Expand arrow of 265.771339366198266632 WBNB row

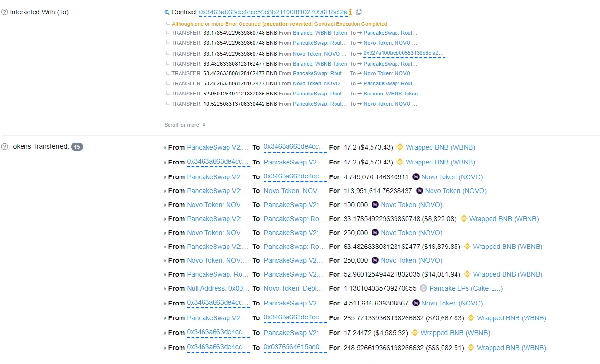coord(166,318)
